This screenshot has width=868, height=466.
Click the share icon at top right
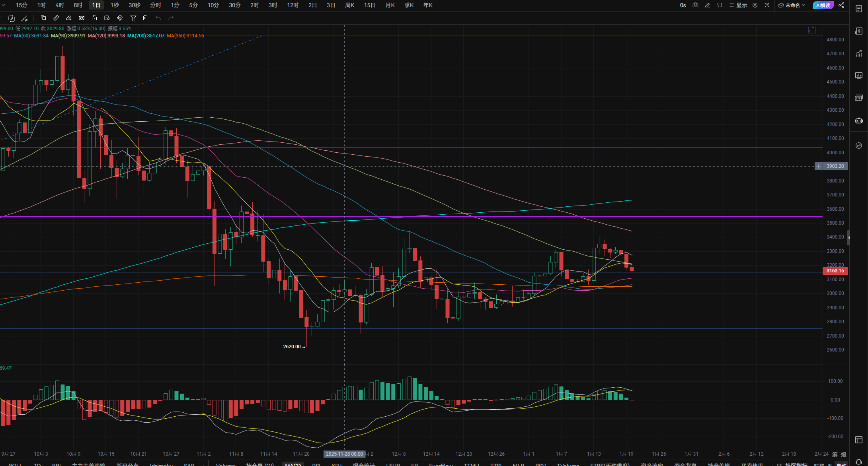[841, 5]
